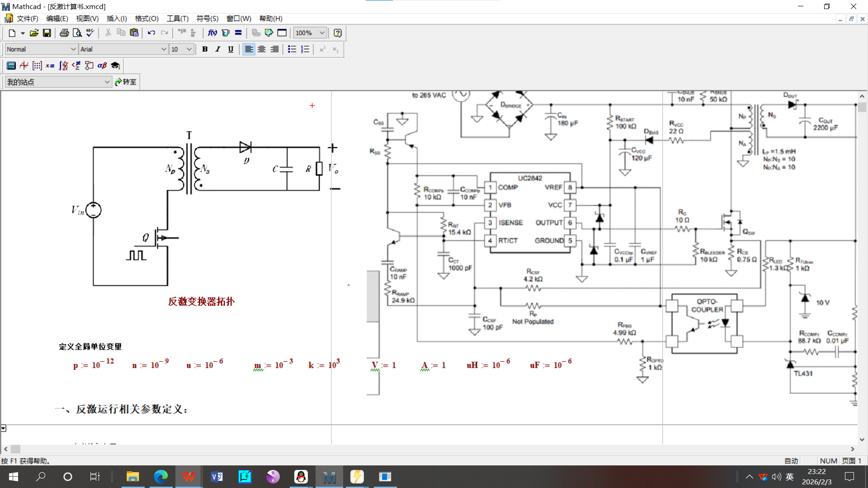This screenshot has height=488, width=868.
Task: Toggle italic formatting
Action: pyautogui.click(x=218, y=49)
